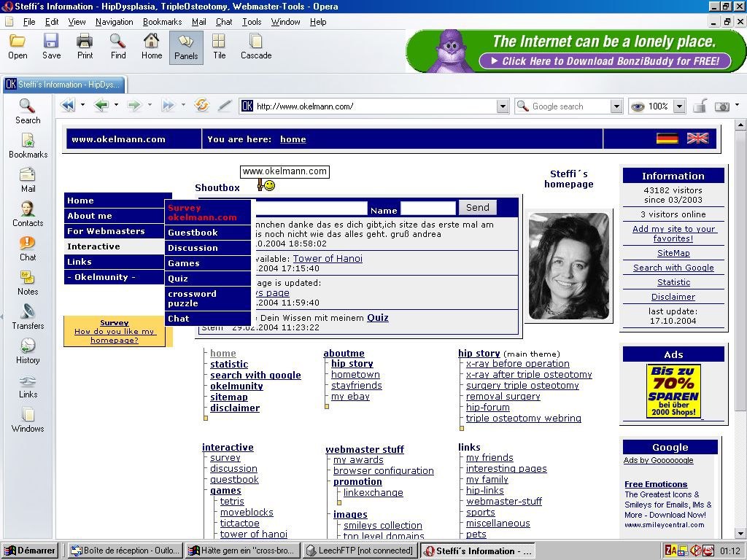Screen dimensions: 747x560
Task: Choose Quiz in Interactive submenu
Action: tap(208, 279)
